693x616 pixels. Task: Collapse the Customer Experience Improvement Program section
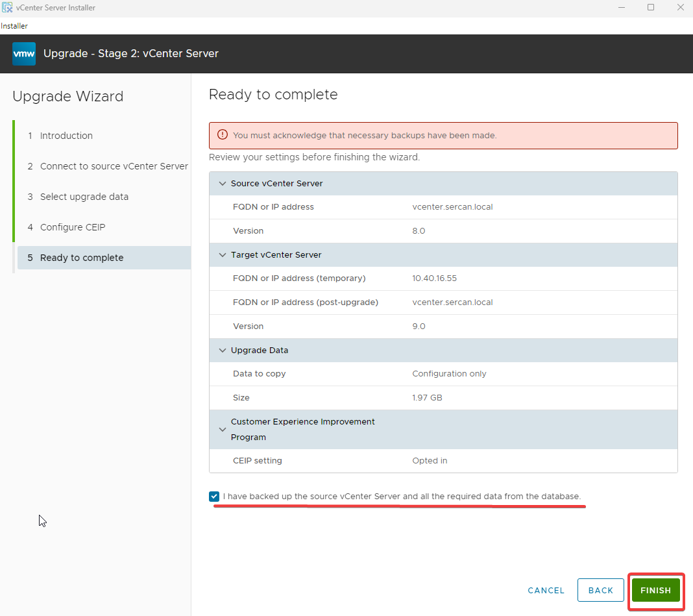(223, 430)
